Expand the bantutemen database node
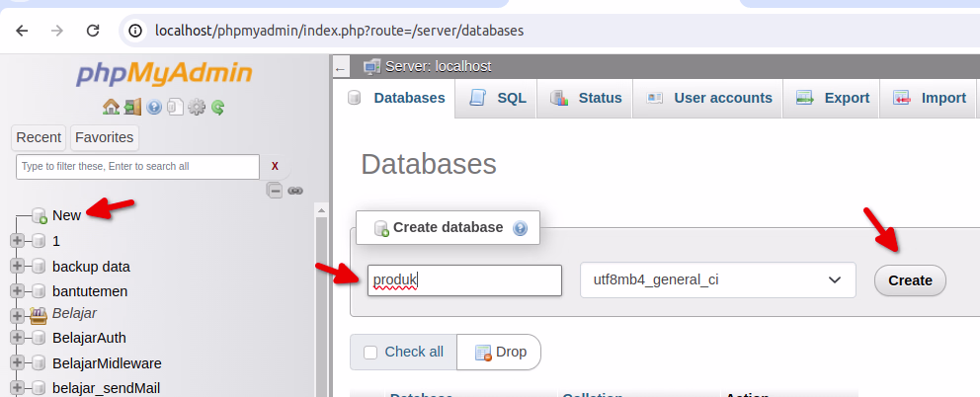The width and height of the screenshot is (980, 397). pos(17,291)
